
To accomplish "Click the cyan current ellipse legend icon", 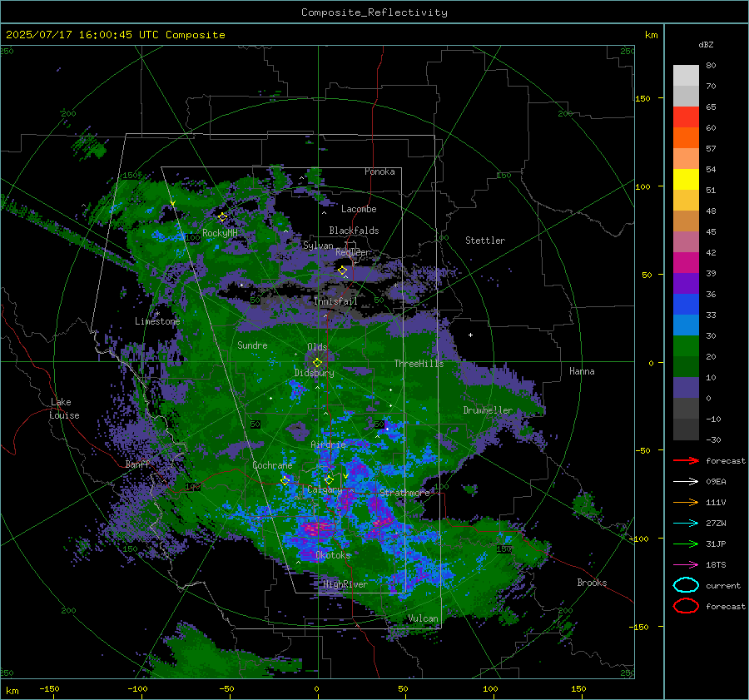I will tap(686, 585).
